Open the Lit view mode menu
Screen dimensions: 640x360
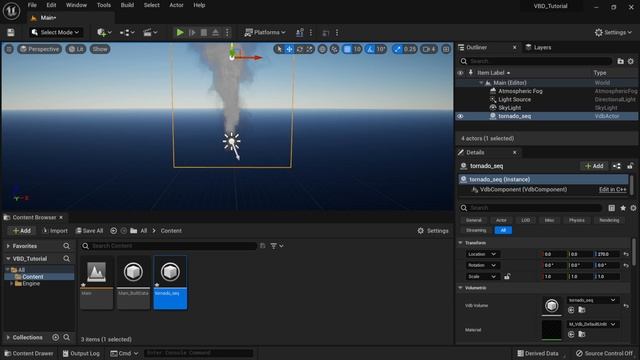coord(76,49)
